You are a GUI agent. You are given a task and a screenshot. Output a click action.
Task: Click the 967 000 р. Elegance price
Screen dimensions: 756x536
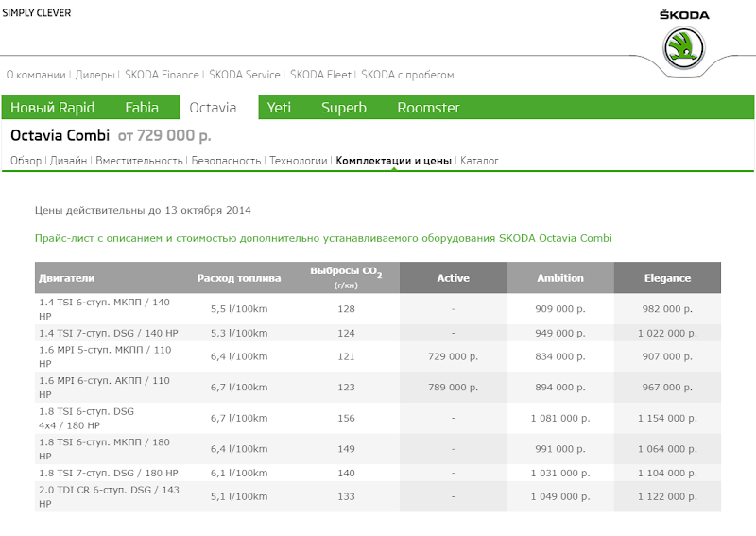point(667,388)
